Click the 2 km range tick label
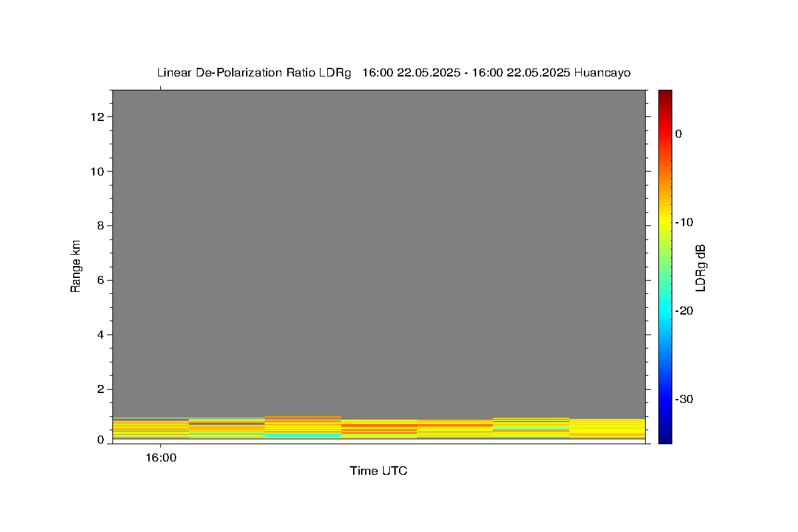The width and height of the screenshot is (798, 532). tap(102, 389)
